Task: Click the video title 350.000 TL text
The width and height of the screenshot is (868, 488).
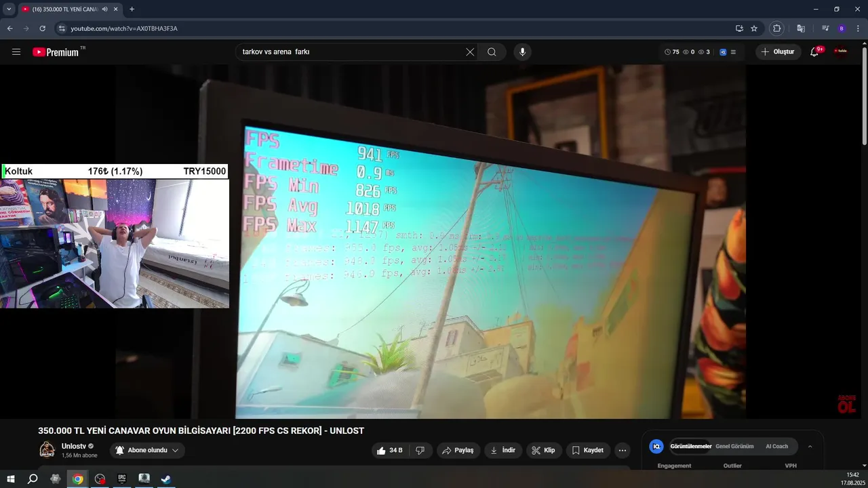Action: tap(201, 430)
